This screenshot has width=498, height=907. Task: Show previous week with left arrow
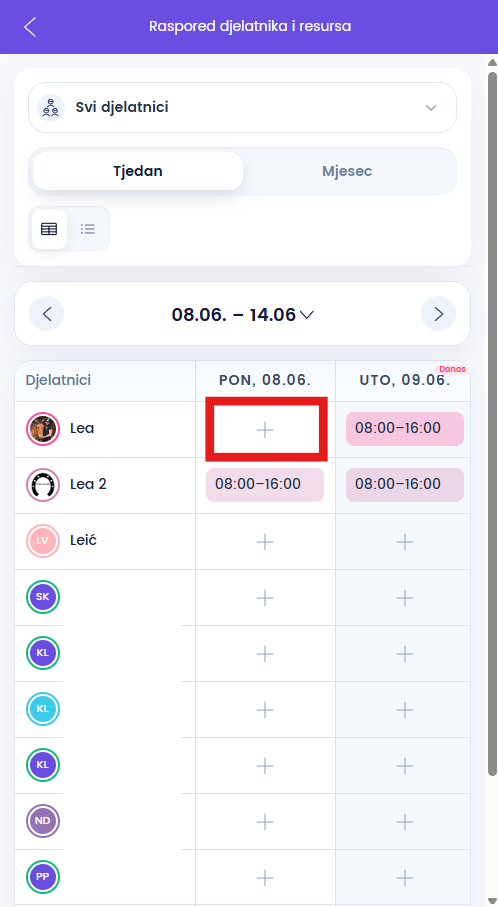pyautogui.click(x=47, y=314)
